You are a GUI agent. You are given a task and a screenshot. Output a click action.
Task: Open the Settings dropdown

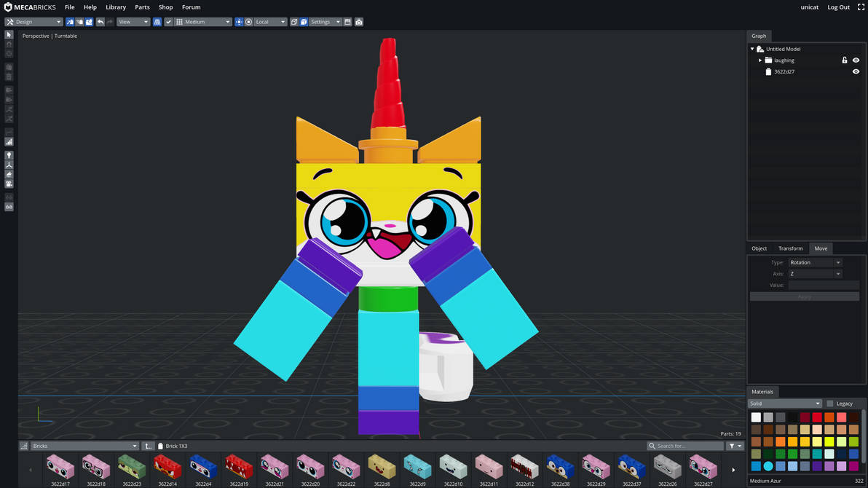pos(325,22)
